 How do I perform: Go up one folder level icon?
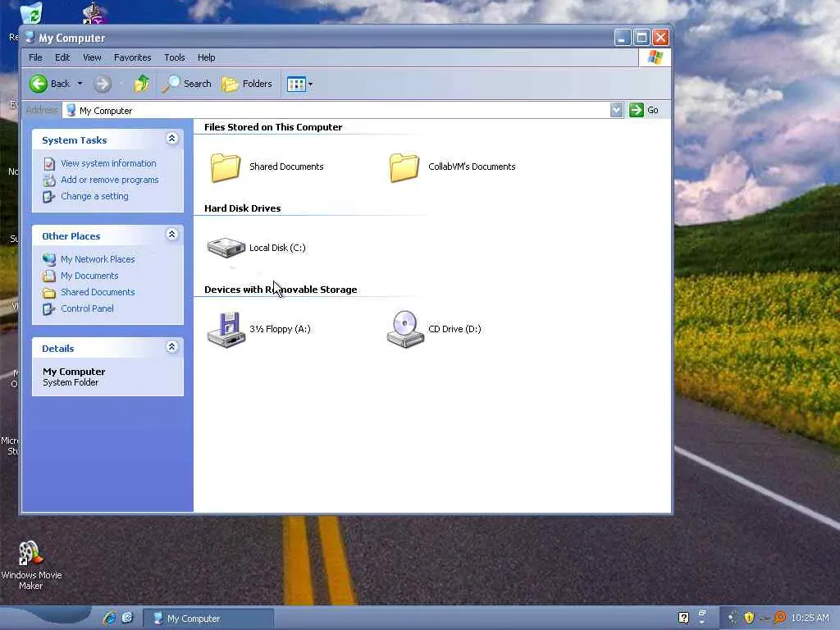coord(141,84)
